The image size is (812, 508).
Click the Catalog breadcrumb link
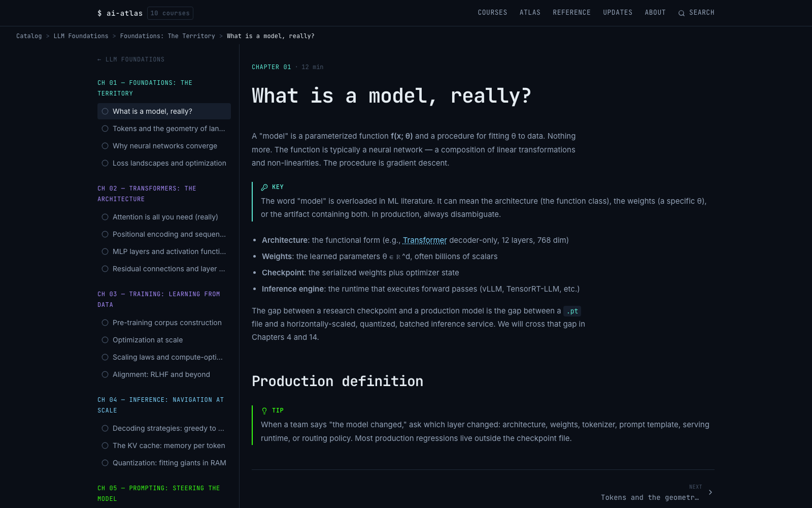pos(29,36)
